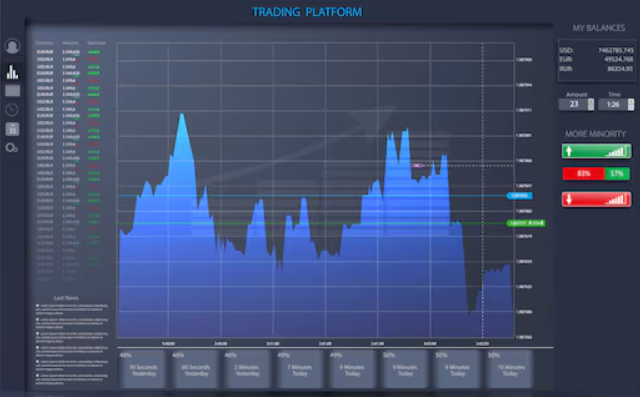
Task: Click the Last News heading
Action: coord(66,298)
